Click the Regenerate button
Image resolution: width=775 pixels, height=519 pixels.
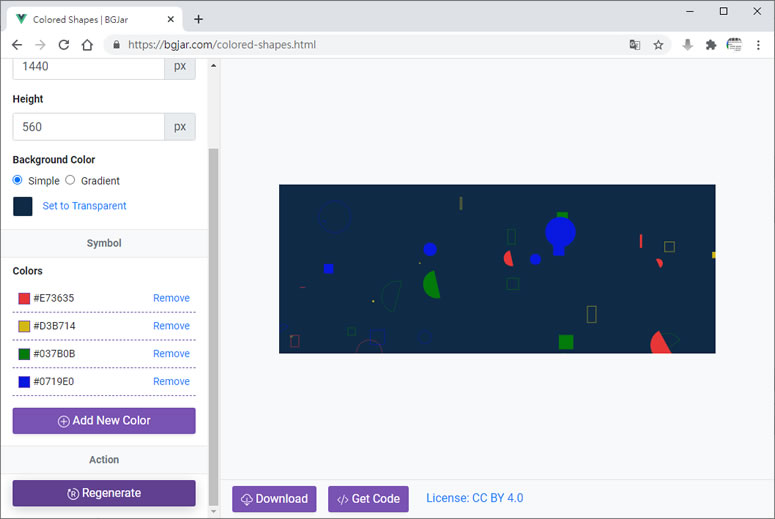104,493
